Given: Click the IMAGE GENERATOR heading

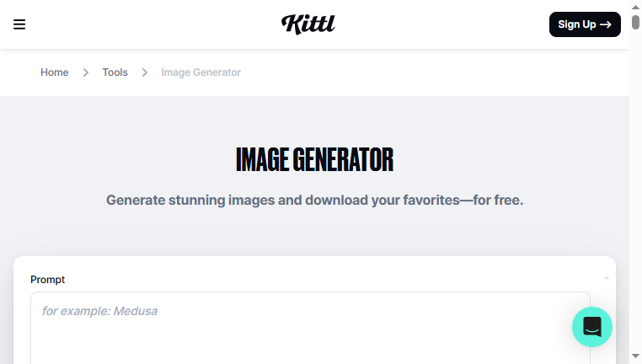Looking at the screenshot, I should pyautogui.click(x=314, y=160).
